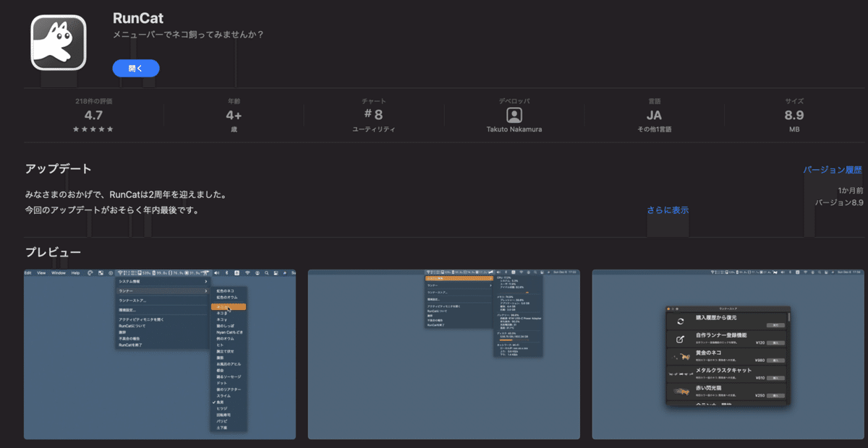This screenshot has width=868, height=448.
Task: Click the 8.9 size value
Action: point(793,115)
